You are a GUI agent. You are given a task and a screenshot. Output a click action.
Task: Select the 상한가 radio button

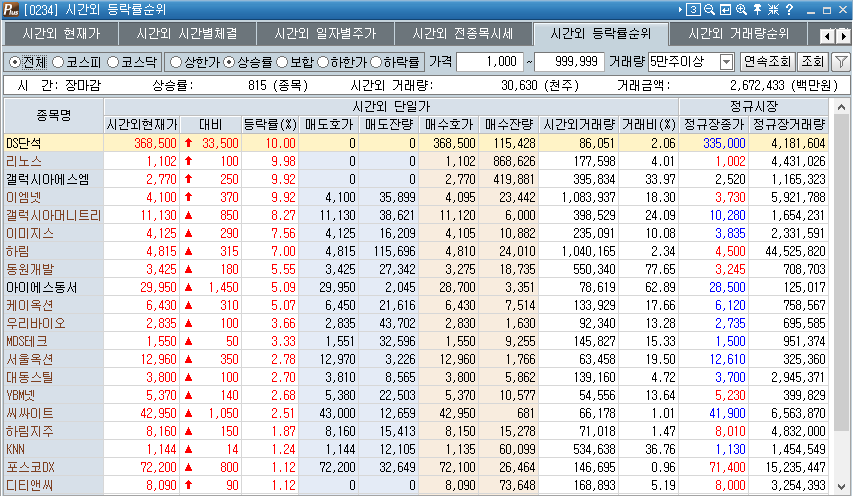pos(175,63)
